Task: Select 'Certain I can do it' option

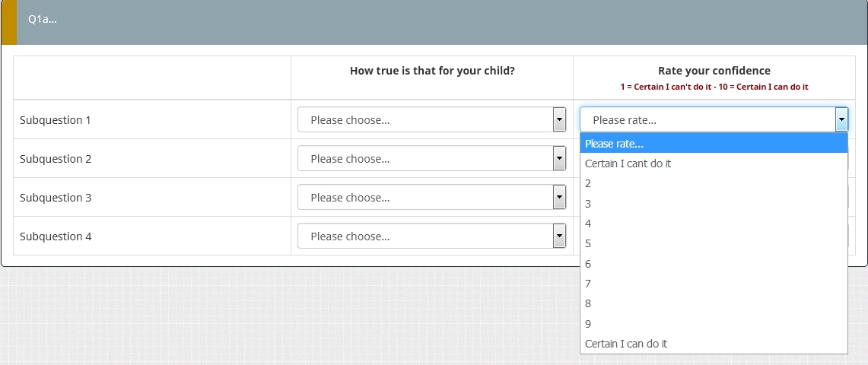Action: click(714, 344)
